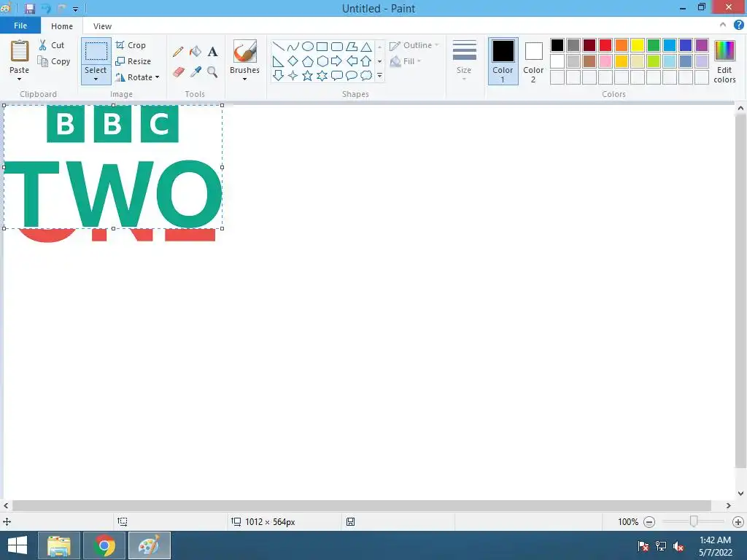Choose the Curve shape
The width and height of the screenshot is (747, 560).
coord(293,46)
